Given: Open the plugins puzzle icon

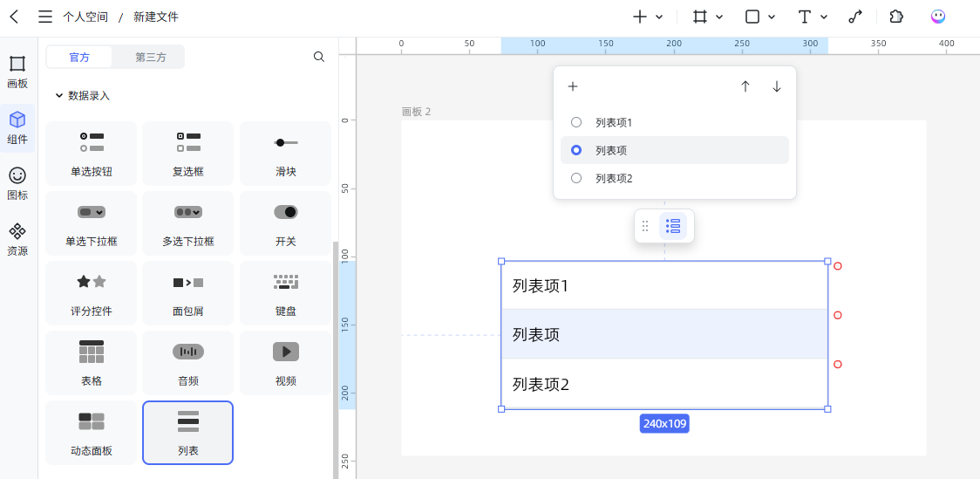Looking at the screenshot, I should point(896,17).
